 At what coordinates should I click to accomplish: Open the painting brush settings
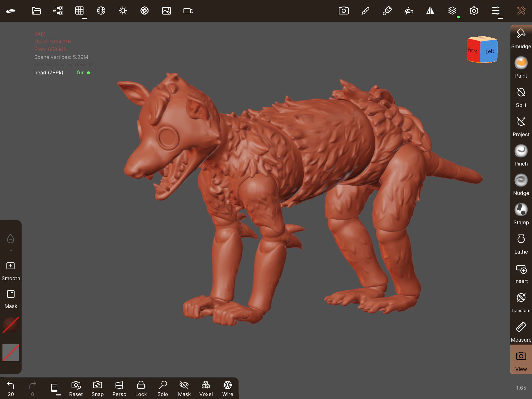coord(387,11)
